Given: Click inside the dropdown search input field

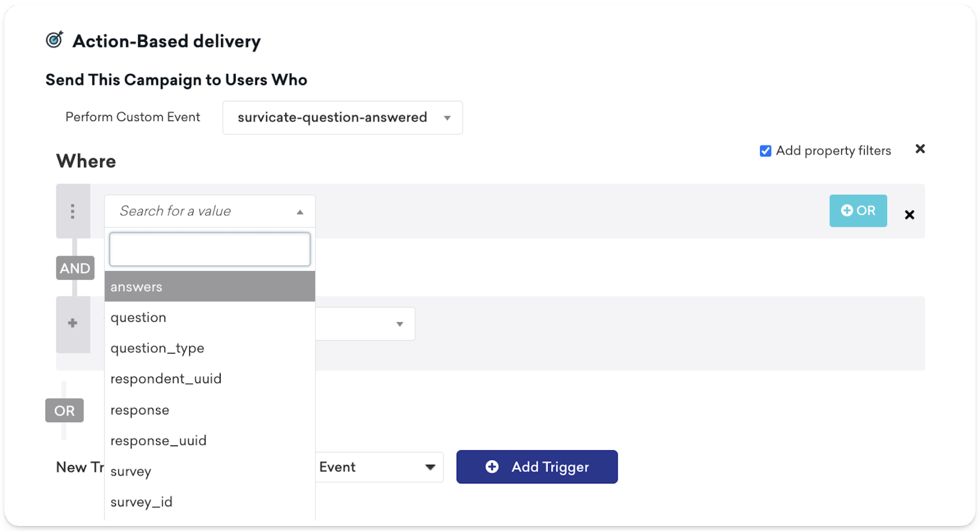Looking at the screenshot, I should pyautogui.click(x=209, y=249).
